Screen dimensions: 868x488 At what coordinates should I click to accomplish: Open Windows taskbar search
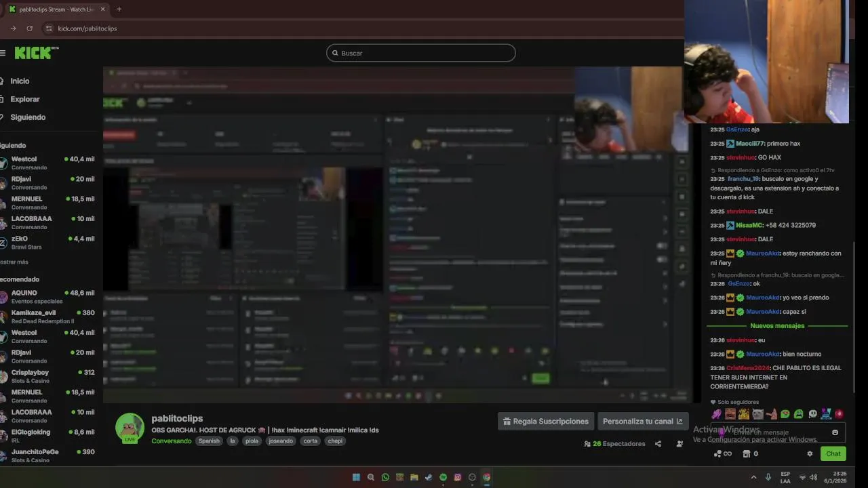371,477
